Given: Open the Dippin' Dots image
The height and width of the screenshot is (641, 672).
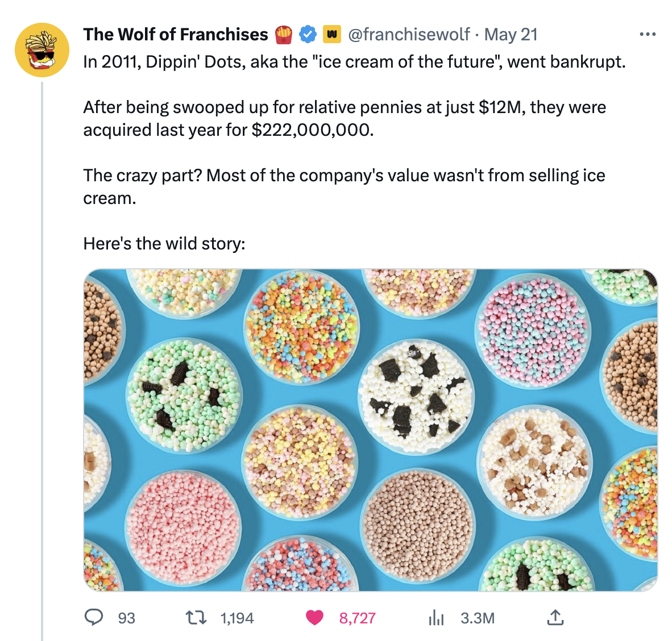Looking at the screenshot, I should tap(370, 430).
